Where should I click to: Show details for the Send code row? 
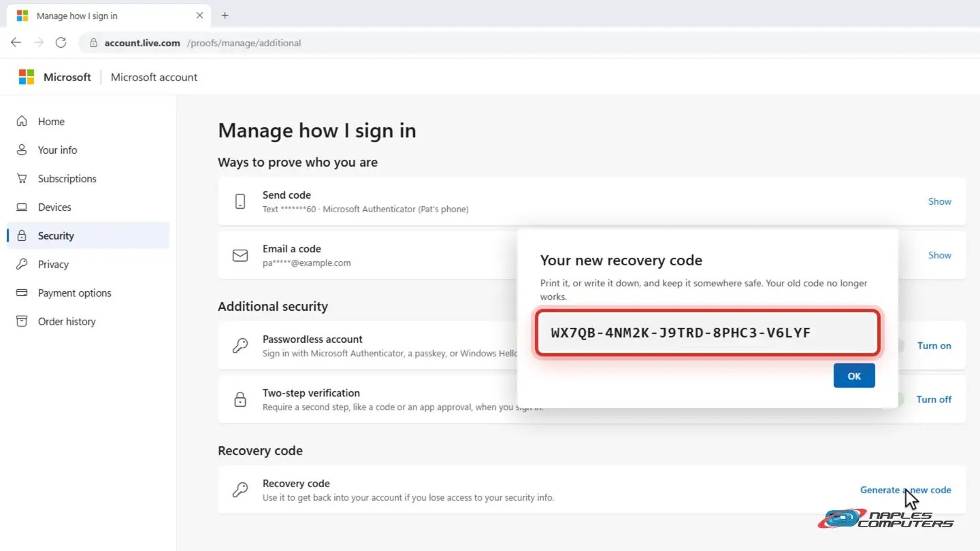(939, 201)
